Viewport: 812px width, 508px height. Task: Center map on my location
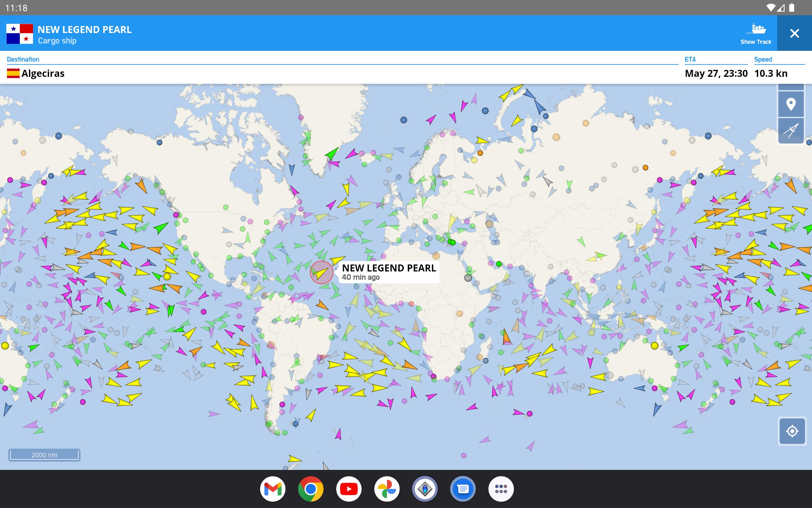pos(792,431)
